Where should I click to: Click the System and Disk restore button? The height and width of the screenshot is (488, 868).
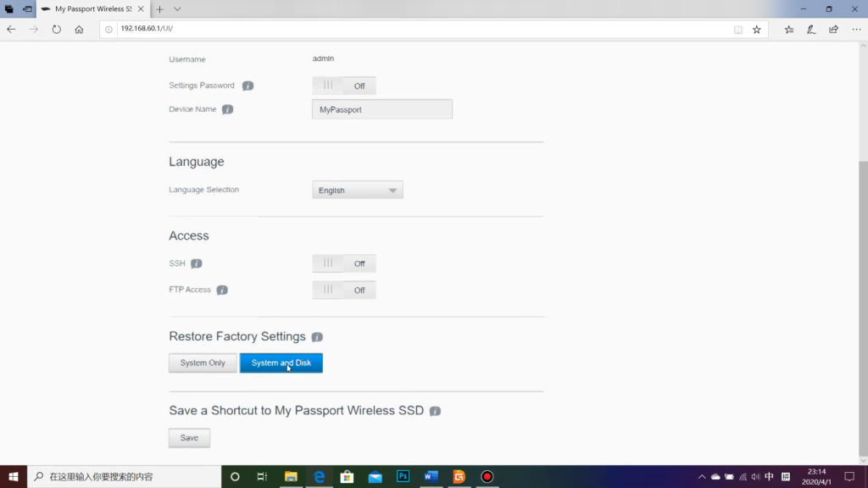point(281,363)
